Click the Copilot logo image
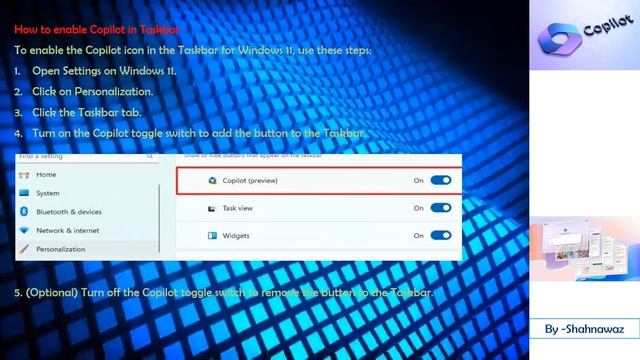 pyautogui.click(x=584, y=35)
